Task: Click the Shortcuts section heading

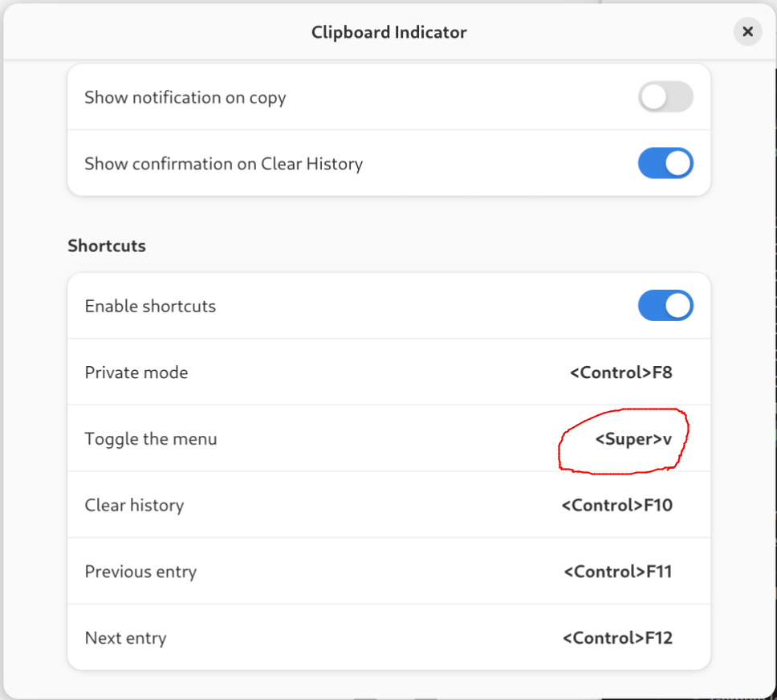Action: (x=107, y=246)
